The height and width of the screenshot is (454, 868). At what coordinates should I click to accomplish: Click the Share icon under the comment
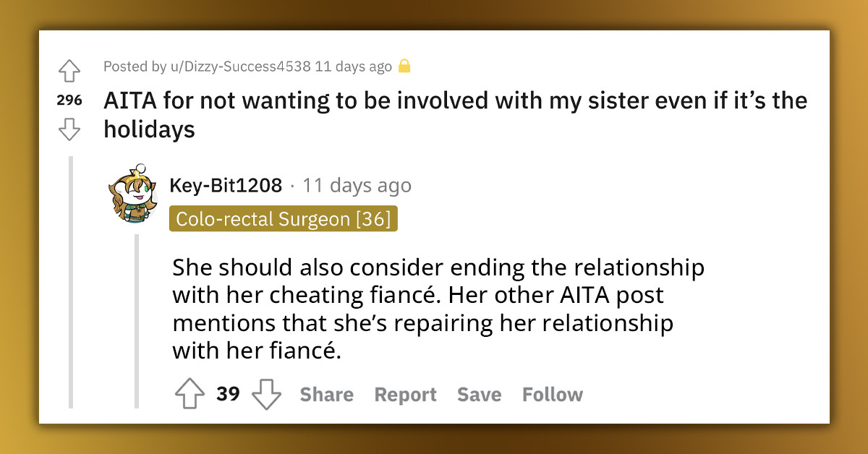[326, 395]
